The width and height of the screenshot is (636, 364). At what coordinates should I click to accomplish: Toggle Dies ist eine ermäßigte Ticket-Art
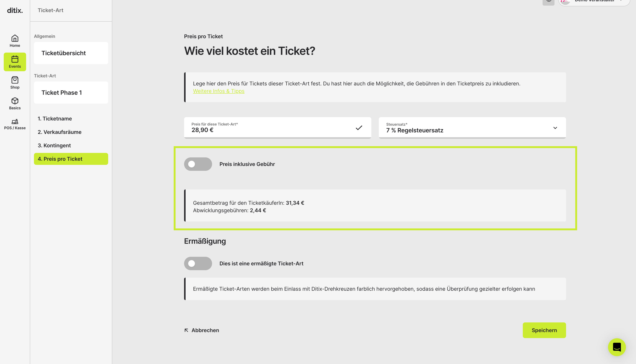[x=198, y=263]
